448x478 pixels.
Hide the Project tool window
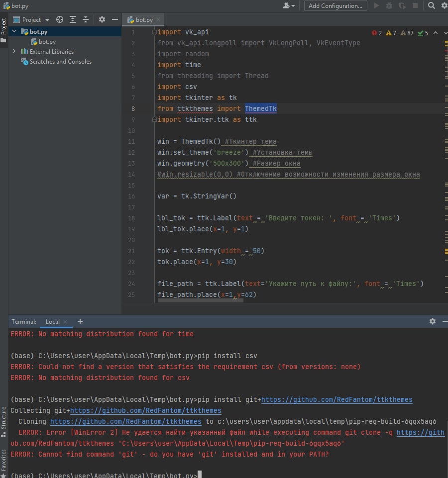tap(115, 20)
